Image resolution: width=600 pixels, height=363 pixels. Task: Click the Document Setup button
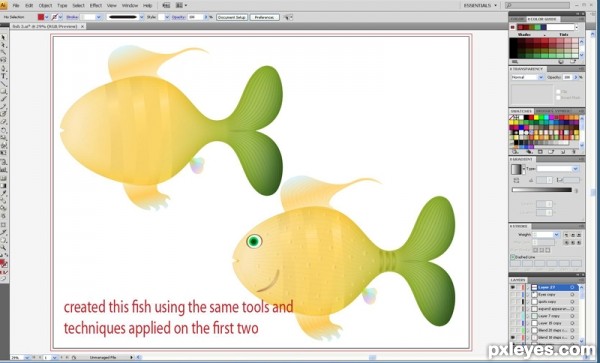[232, 17]
